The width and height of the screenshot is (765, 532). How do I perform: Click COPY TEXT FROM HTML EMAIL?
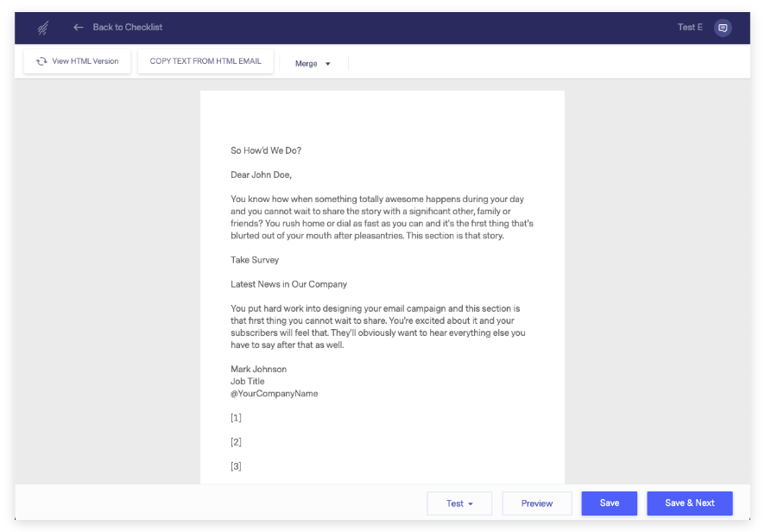pos(205,61)
